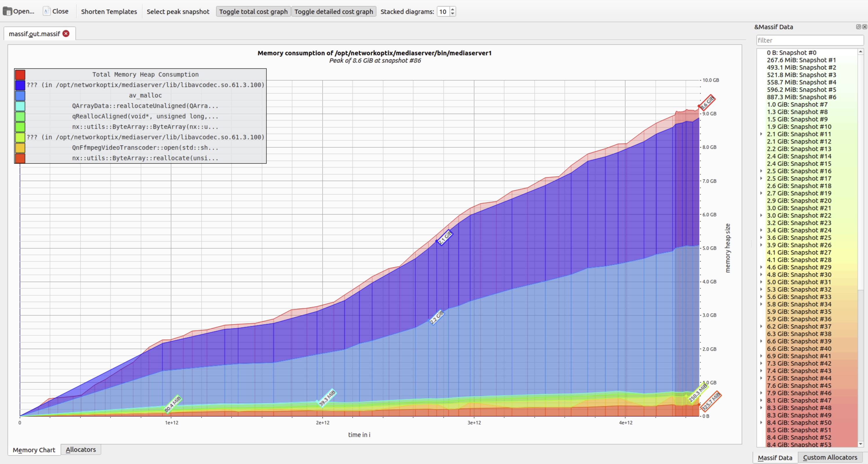Toggle total cost graph
868x464 pixels.
click(x=253, y=11)
